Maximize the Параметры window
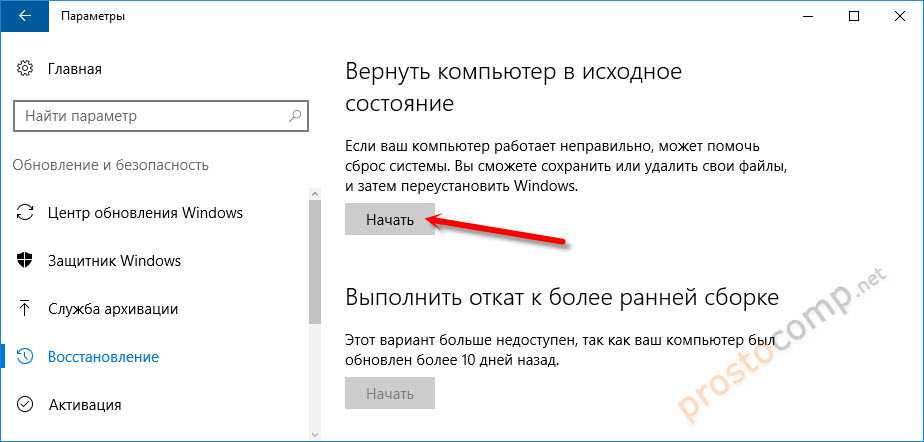The height and width of the screenshot is (442, 924). 853,17
